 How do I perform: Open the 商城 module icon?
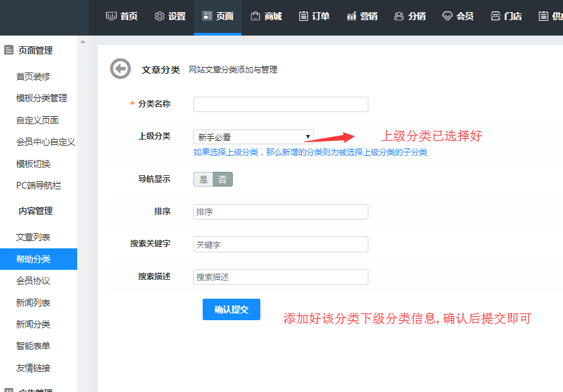pyautogui.click(x=256, y=15)
